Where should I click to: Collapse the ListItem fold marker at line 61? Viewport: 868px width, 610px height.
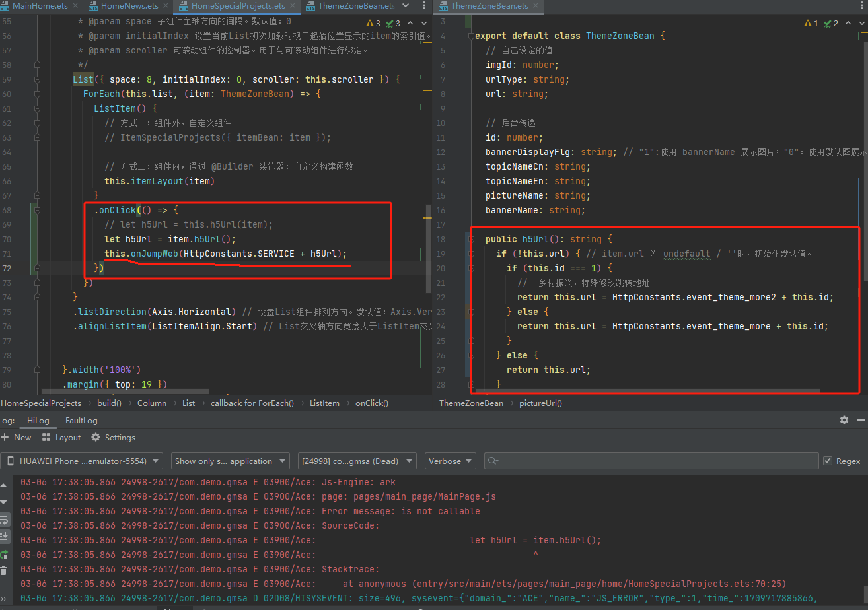click(37, 108)
